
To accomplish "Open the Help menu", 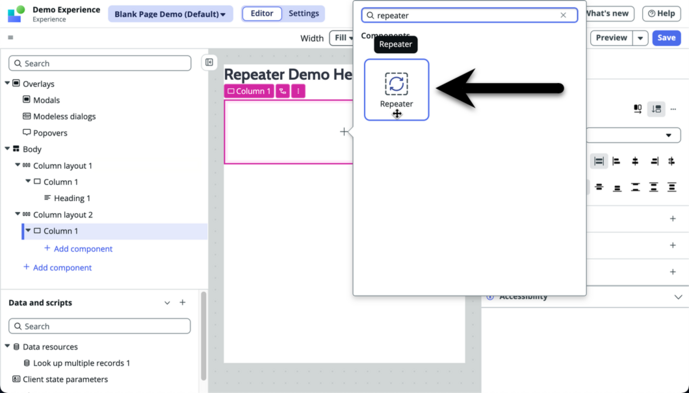I will [x=662, y=14].
